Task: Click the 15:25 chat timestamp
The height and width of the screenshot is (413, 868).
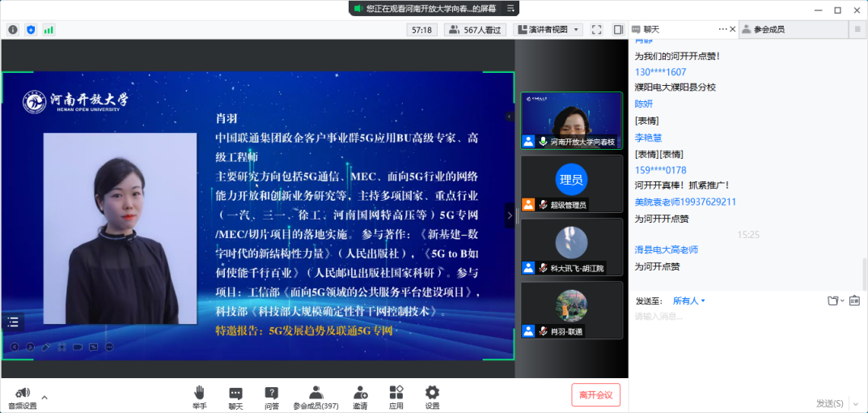Action: pyautogui.click(x=748, y=235)
